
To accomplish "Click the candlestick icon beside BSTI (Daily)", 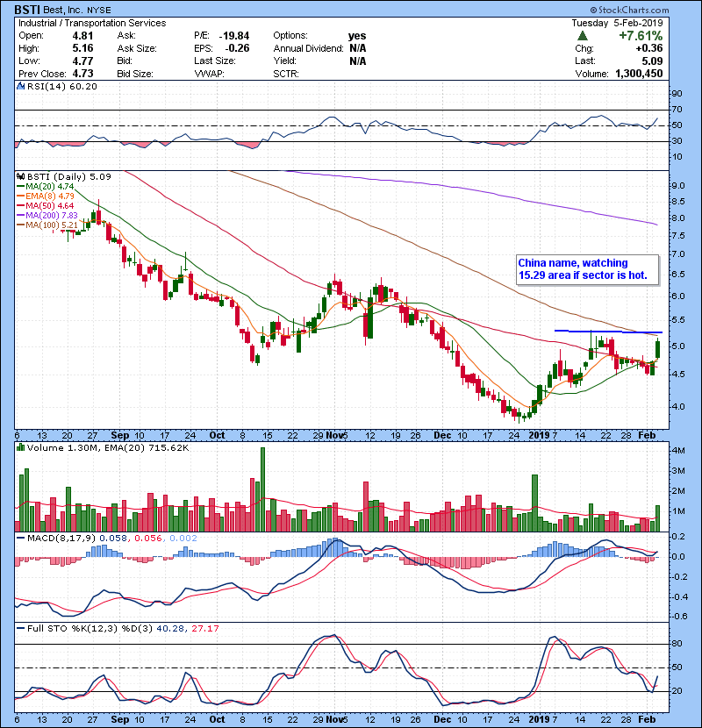I will [x=20, y=176].
